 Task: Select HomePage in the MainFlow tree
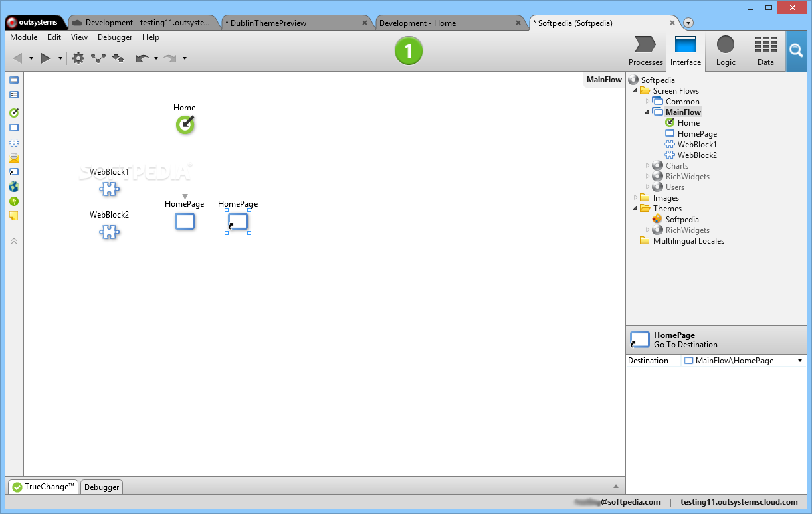point(690,134)
